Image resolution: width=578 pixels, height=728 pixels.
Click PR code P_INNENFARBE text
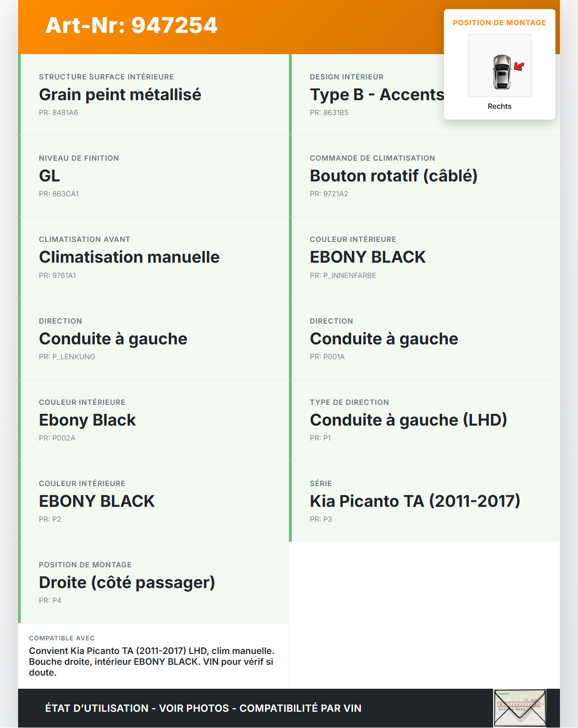(343, 275)
